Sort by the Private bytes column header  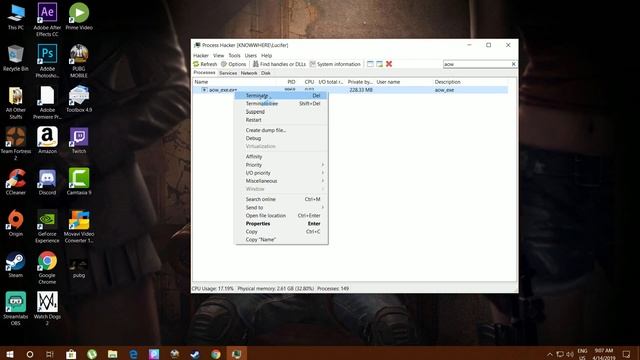tap(360, 82)
